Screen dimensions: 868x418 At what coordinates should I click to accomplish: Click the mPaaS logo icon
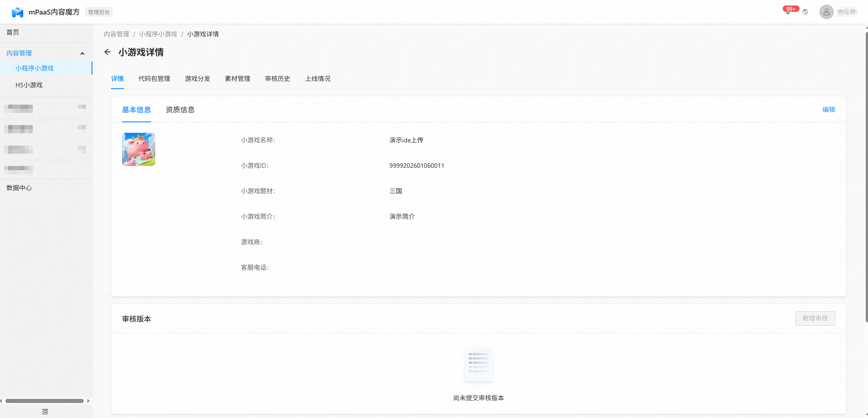[17, 12]
